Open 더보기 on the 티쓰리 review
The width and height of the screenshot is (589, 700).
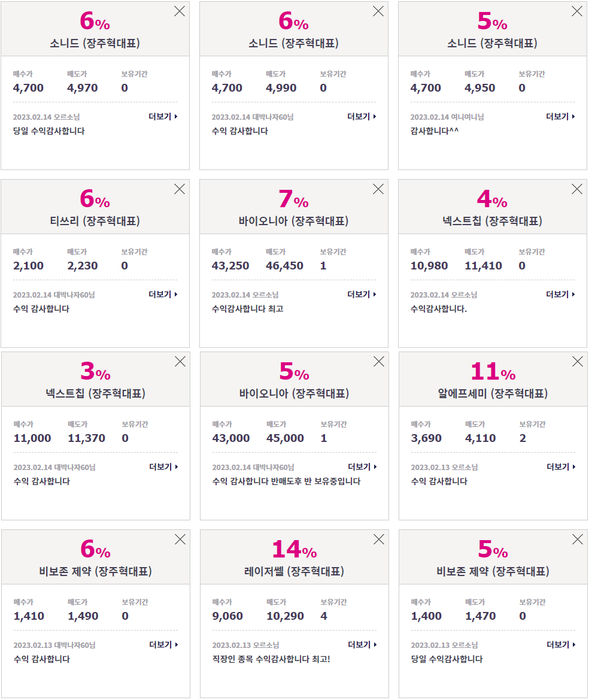(x=163, y=295)
